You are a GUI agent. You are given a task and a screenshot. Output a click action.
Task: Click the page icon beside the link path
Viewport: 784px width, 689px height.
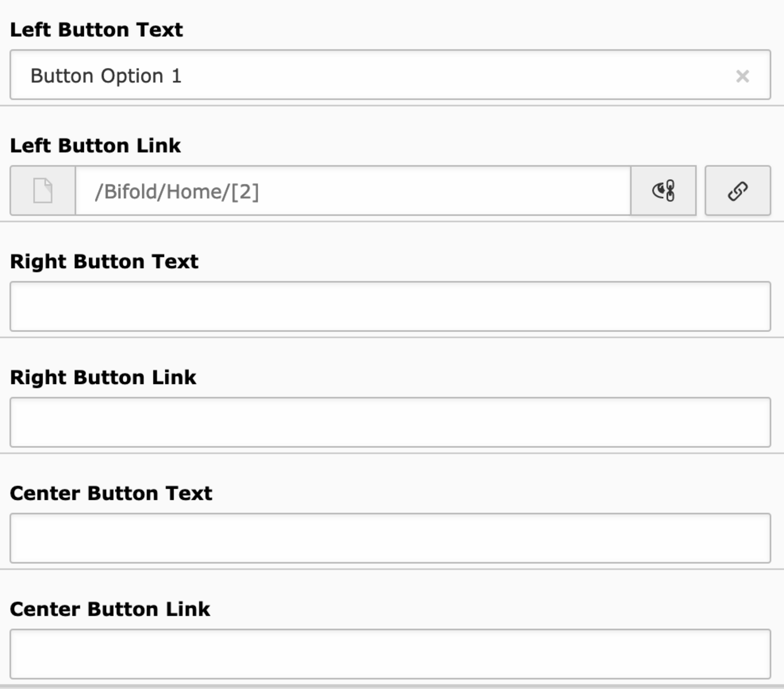coord(42,191)
